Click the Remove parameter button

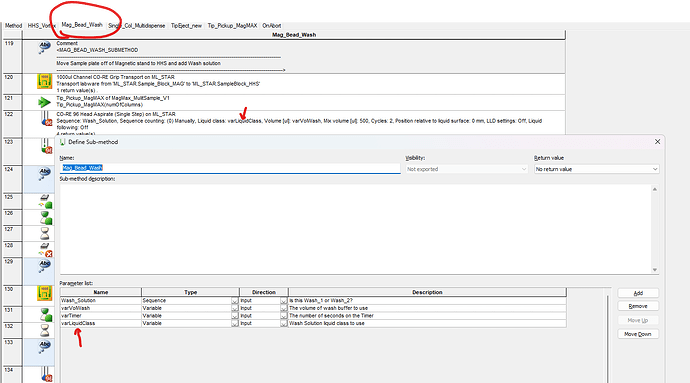click(x=638, y=306)
